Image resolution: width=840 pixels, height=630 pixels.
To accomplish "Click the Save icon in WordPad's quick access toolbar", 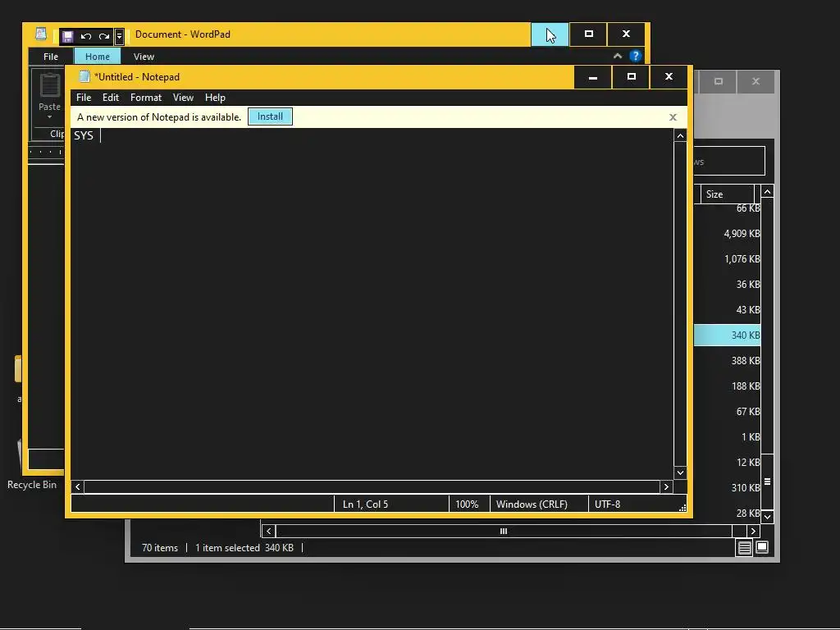I will (67, 36).
